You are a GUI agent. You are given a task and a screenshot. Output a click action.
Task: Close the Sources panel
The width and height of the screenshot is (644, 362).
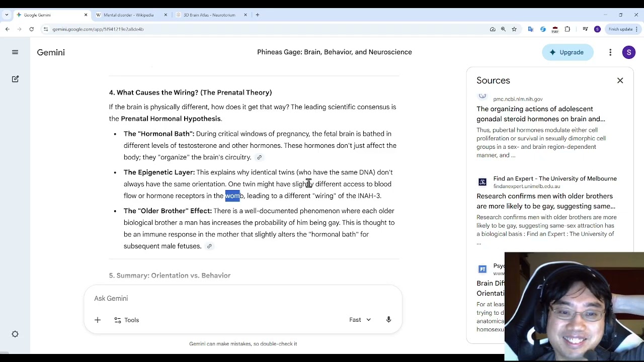[x=620, y=80]
